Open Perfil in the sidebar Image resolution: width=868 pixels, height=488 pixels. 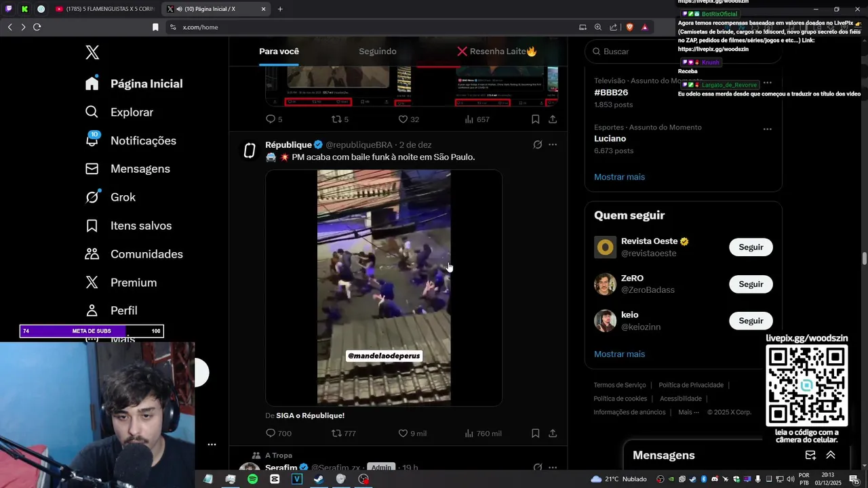click(111, 310)
